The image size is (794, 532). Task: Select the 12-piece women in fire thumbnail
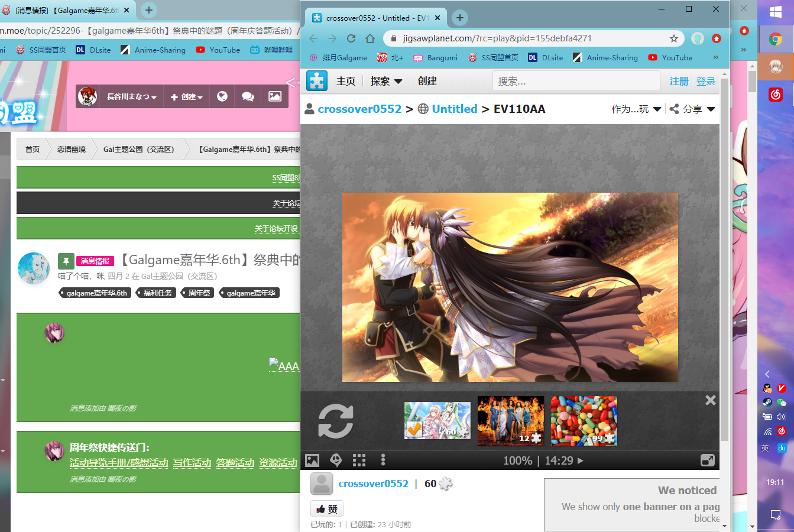[510, 420]
